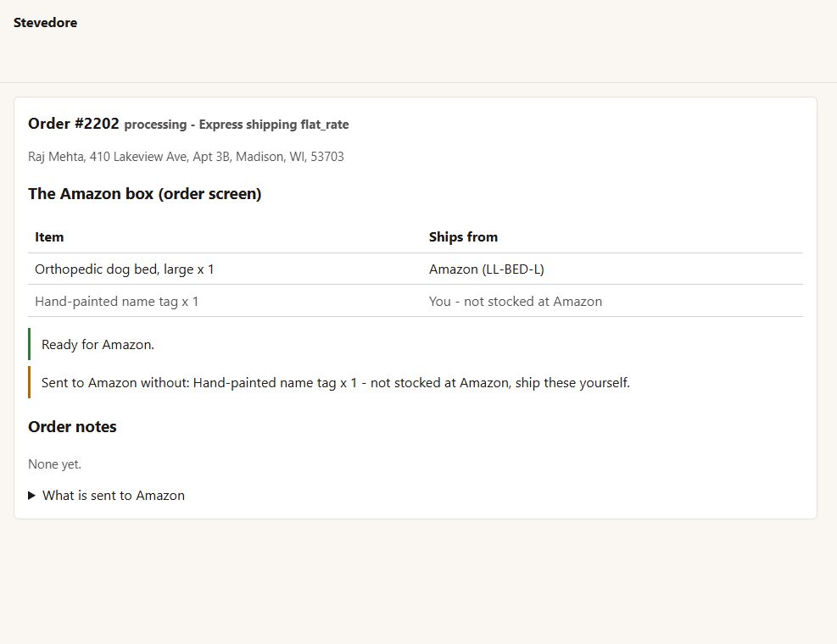Click the "Order notes" heading
Viewport: 837px width, 644px height.
click(72, 427)
